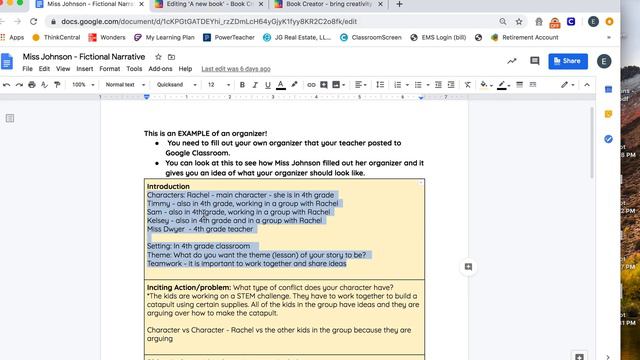
Task: Open the editing mode pencil dropdown
Action: tap(567, 85)
